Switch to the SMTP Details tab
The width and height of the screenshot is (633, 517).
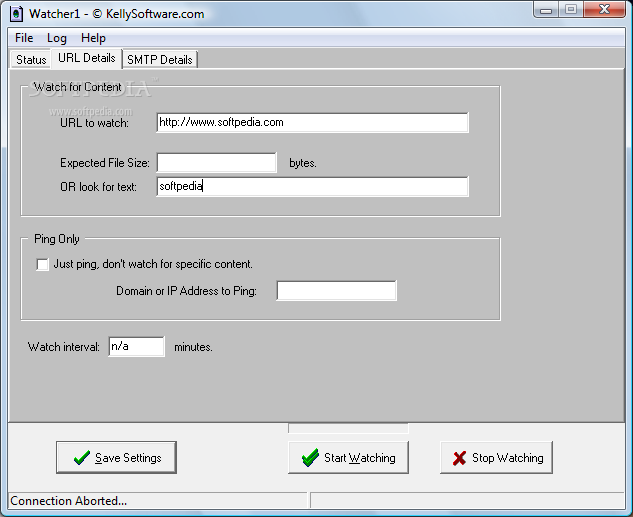pos(159,60)
